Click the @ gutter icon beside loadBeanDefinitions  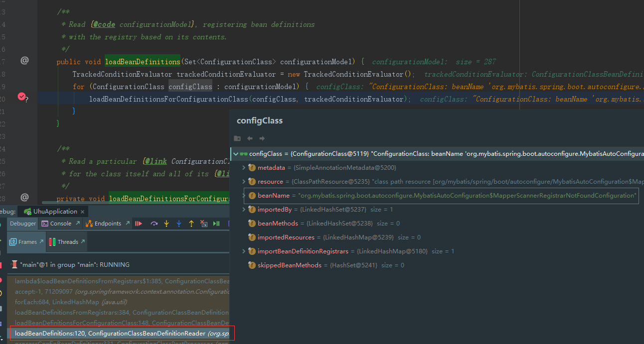coord(24,60)
